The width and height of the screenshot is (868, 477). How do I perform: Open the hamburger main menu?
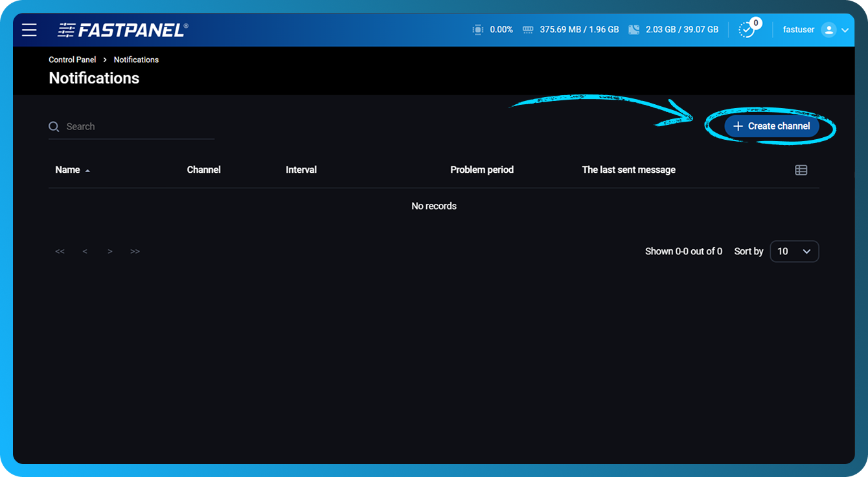coord(29,30)
